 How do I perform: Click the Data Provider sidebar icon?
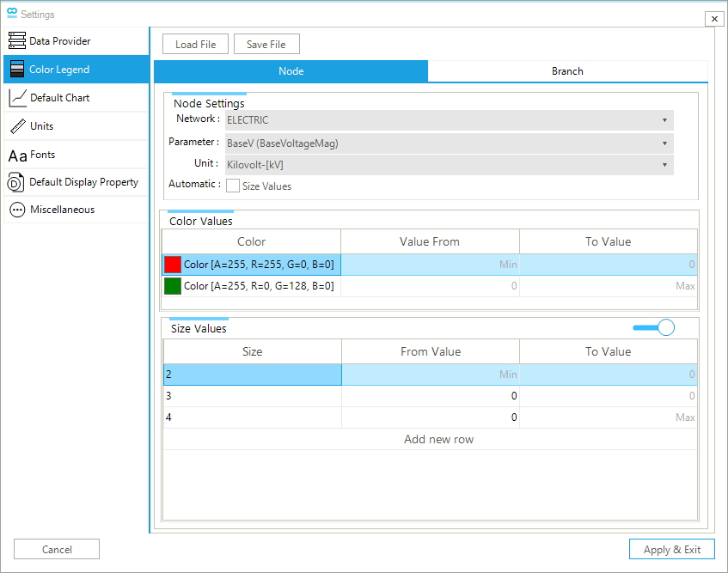pyautogui.click(x=17, y=41)
